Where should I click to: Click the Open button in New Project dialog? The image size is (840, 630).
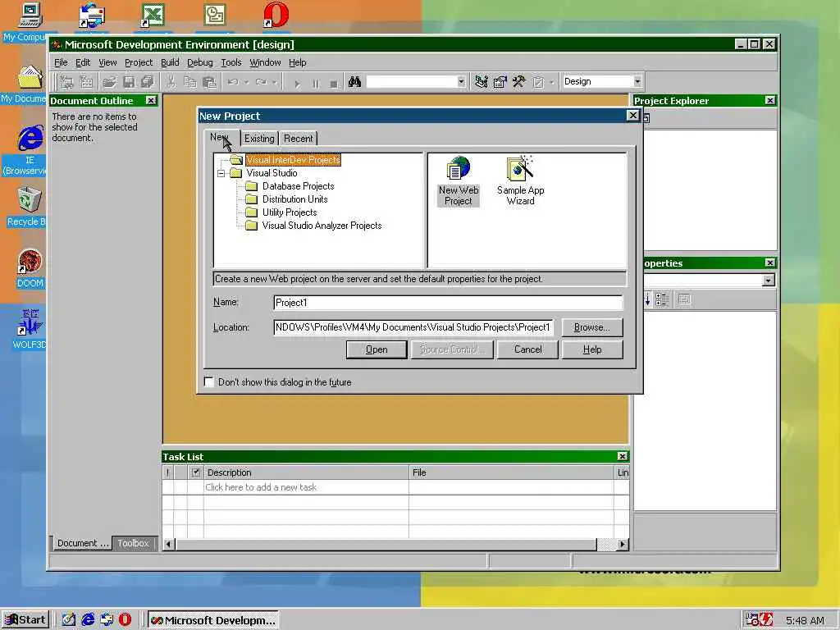point(377,349)
